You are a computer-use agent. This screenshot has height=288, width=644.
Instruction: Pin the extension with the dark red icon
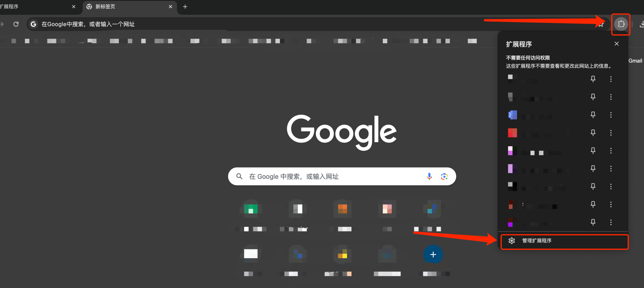[593, 204]
